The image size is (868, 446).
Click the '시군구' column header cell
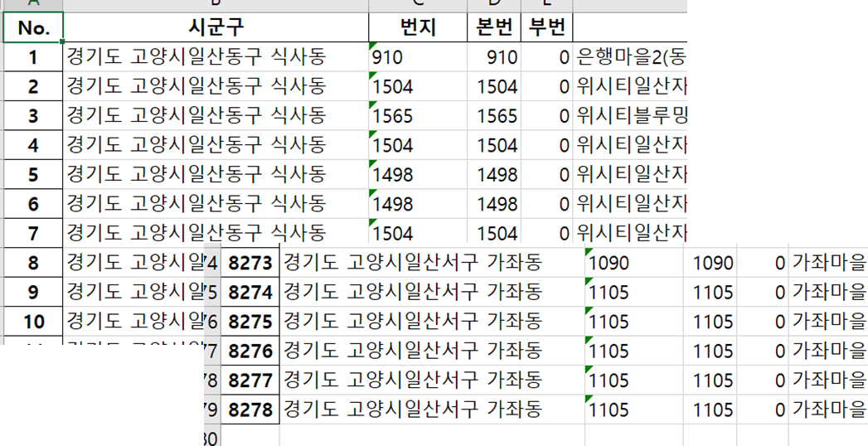click(x=216, y=27)
